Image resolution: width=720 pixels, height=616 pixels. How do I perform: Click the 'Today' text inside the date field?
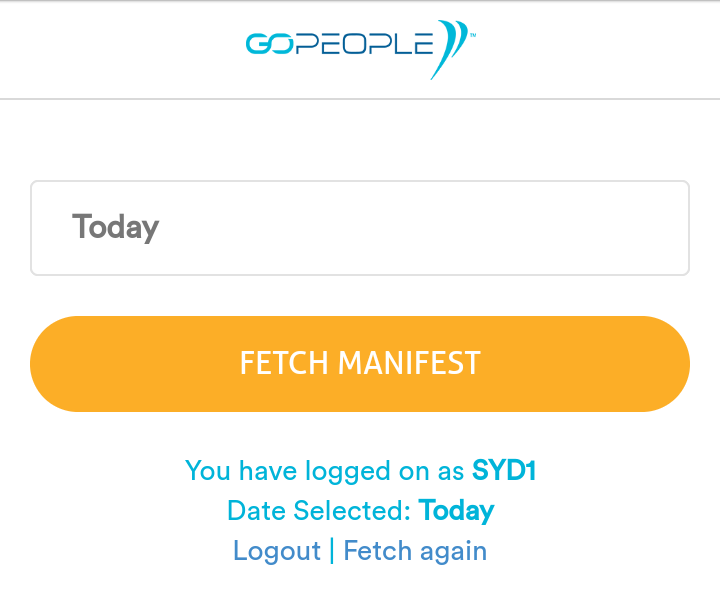115,228
